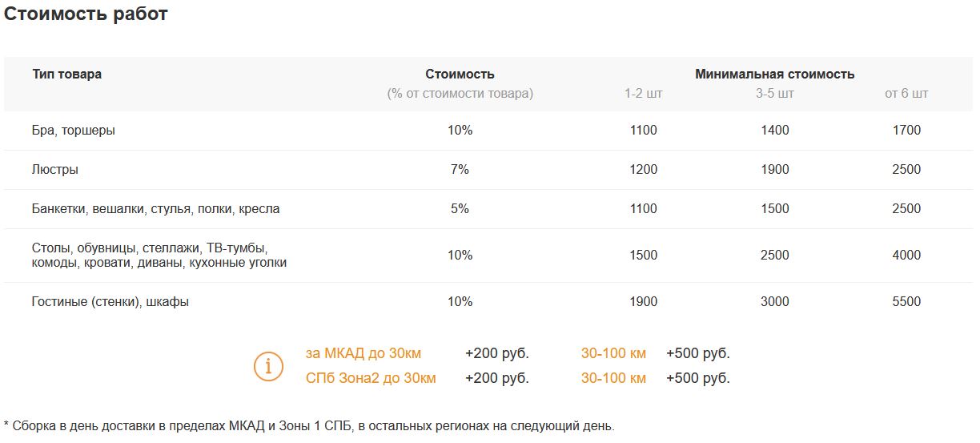Select the 'Бра, торшеры' row label

click(74, 130)
